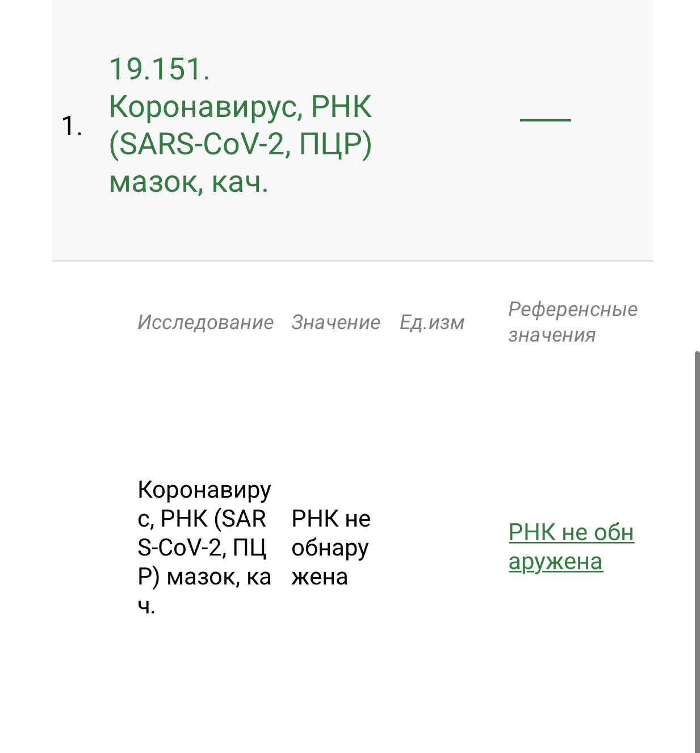Select the black Коронавирус test name cell

click(x=204, y=547)
